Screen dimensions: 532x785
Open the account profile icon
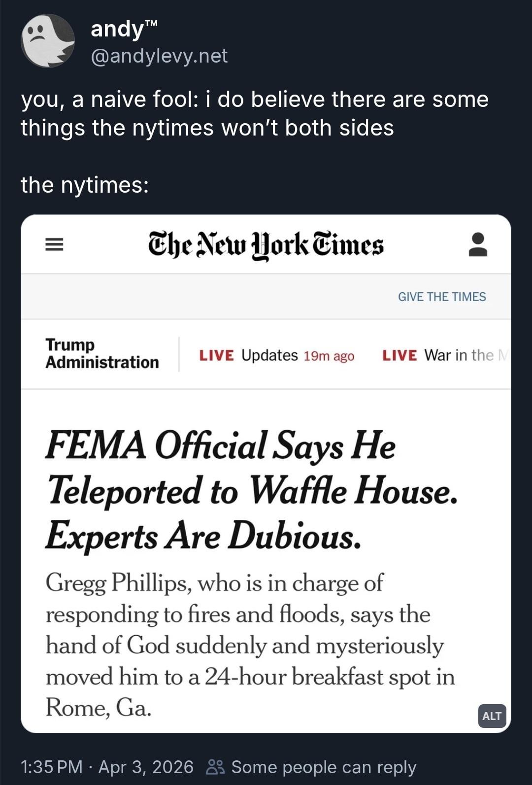coord(477,245)
